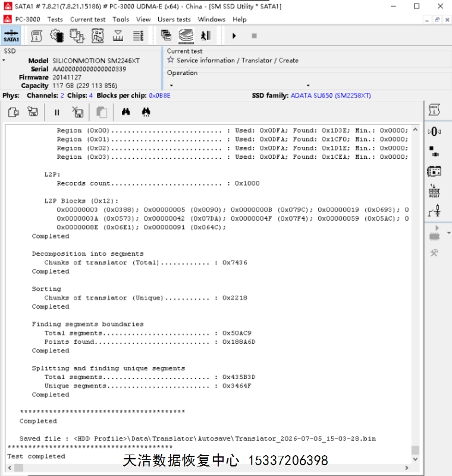Click the "Region (0x00)" log line
This screenshot has height=476, width=452.
[233, 130]
